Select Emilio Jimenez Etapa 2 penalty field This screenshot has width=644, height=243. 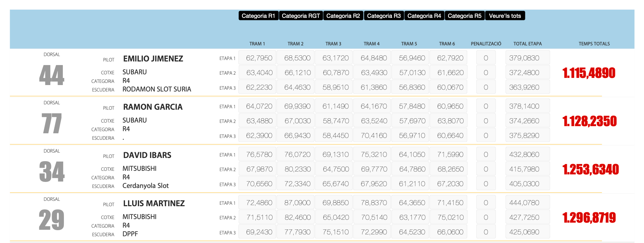point(486,73)
